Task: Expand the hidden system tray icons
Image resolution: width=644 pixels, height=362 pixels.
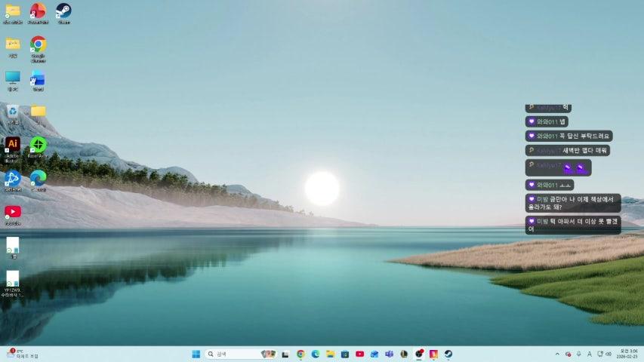Action: point(557,354)
